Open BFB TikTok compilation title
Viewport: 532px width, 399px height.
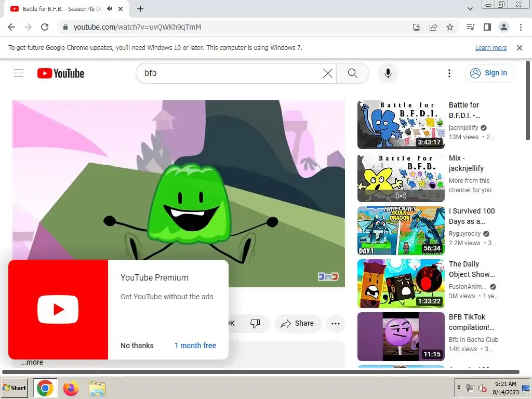[472, 322]
